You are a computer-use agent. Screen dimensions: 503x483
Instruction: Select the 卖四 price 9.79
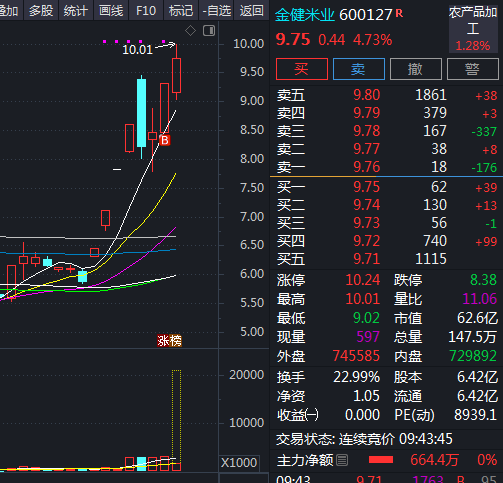366,113
